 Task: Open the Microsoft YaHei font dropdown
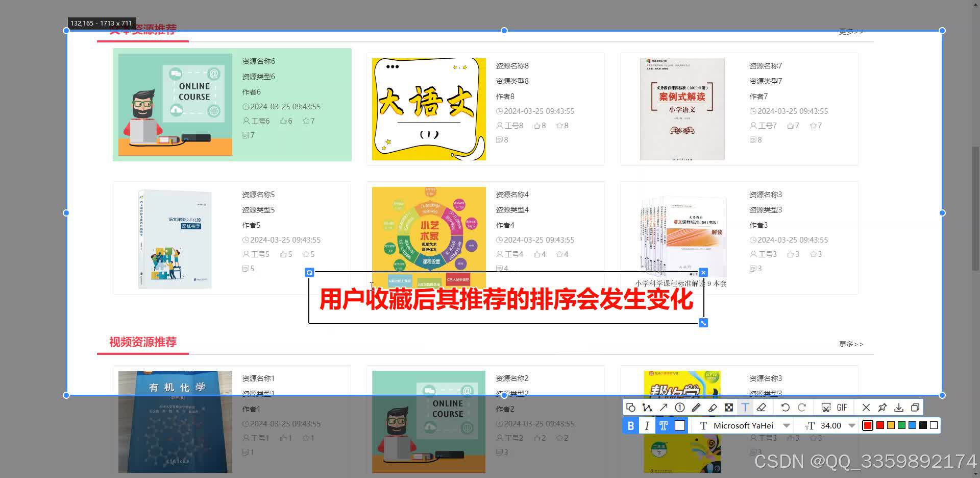(786, 425)
